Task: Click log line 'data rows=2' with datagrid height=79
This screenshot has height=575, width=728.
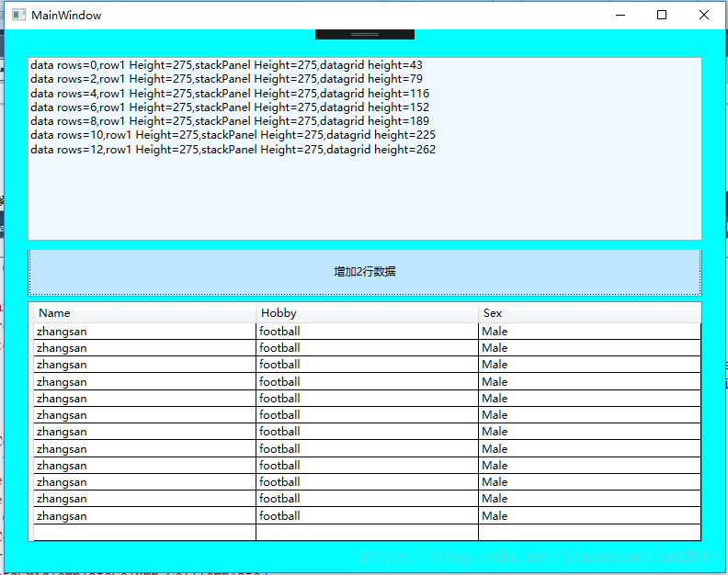Action: click(x=226, y=79)
